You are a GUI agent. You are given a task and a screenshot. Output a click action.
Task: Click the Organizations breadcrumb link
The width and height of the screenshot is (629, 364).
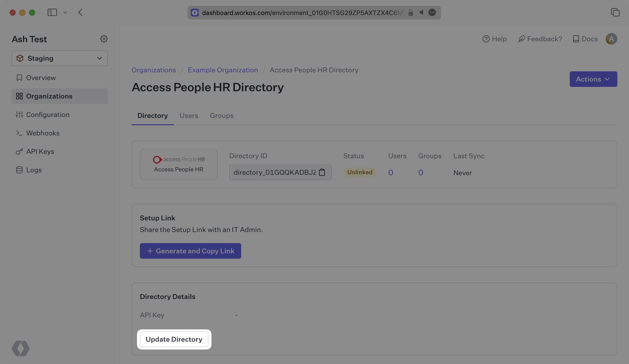[153, 69]
